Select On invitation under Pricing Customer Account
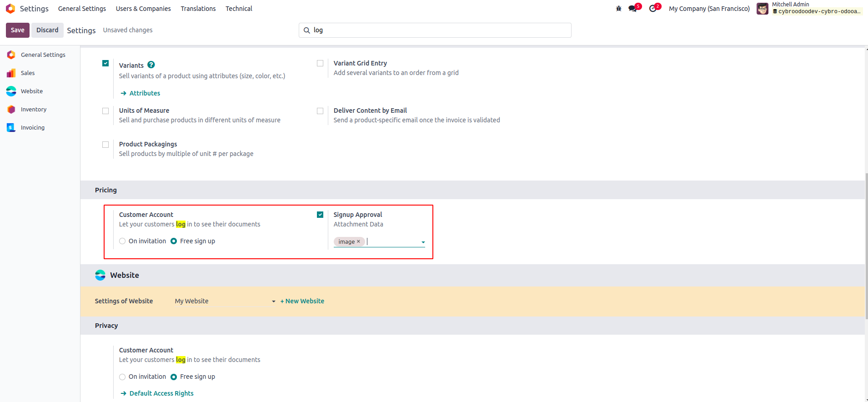This screenshot has width=868, height=402. (122, 241)
